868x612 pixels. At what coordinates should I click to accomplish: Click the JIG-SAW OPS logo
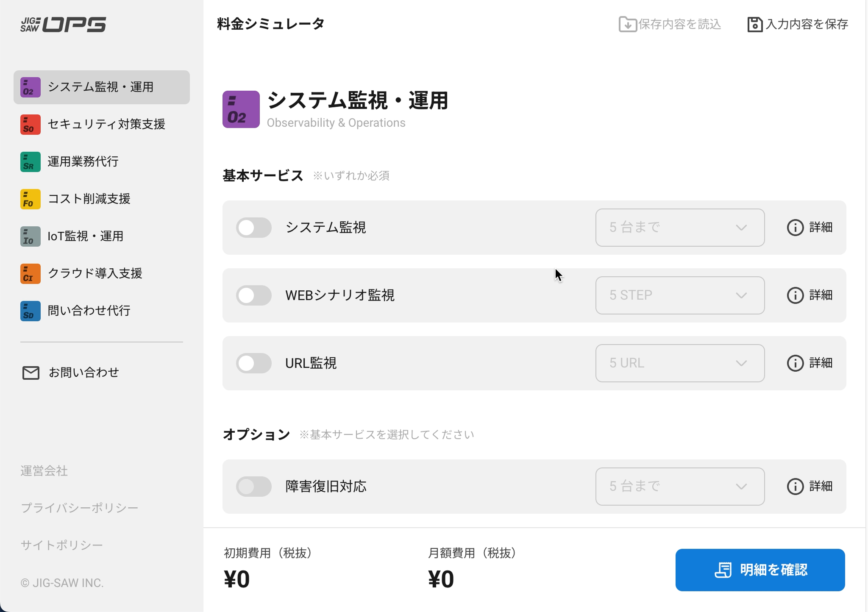(x=63, y=25)
